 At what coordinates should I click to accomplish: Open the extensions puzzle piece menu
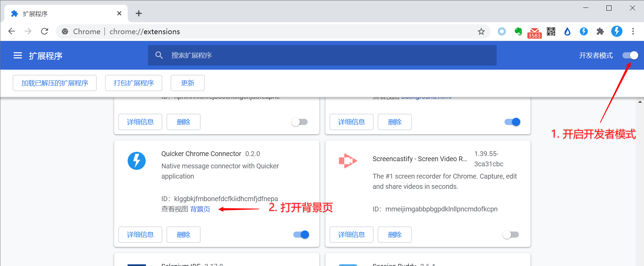[600, 31]
